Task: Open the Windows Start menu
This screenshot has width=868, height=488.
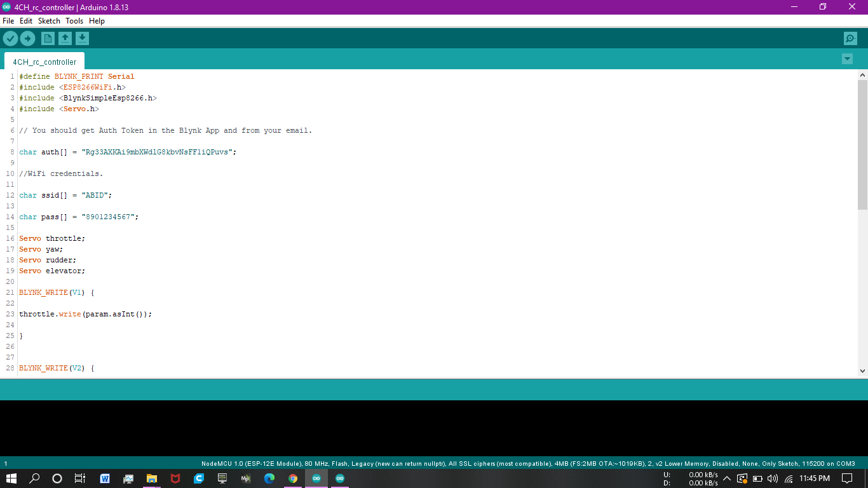Action: click(11, 478)
